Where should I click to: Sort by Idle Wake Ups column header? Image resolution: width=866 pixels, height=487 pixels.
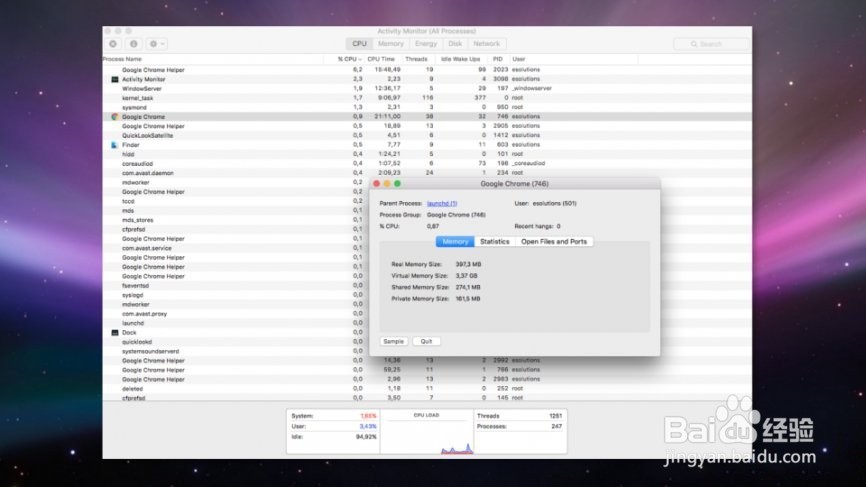pyautogui.click(x=461, y=59)
